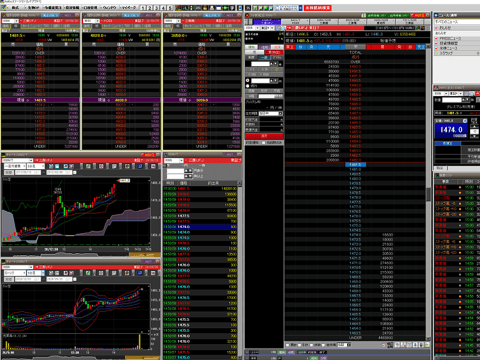Click first icon in upper chart window toolbar
This screenshot has height=360, width=480.
coord(51,166)
